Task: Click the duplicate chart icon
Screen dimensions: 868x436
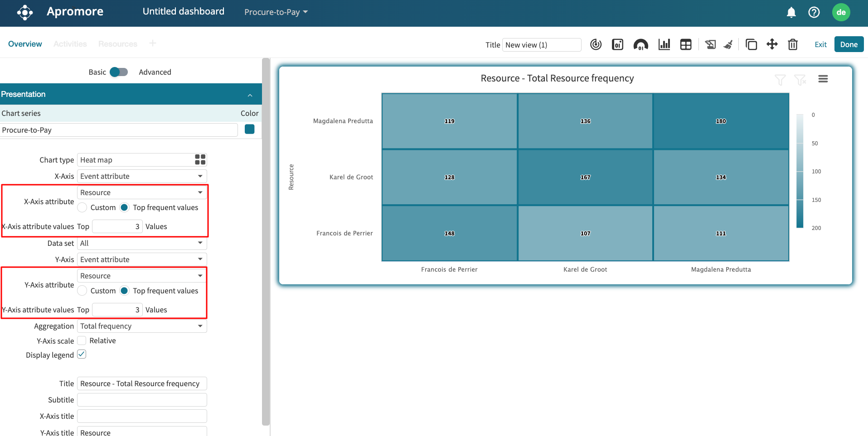Action: 751,44
